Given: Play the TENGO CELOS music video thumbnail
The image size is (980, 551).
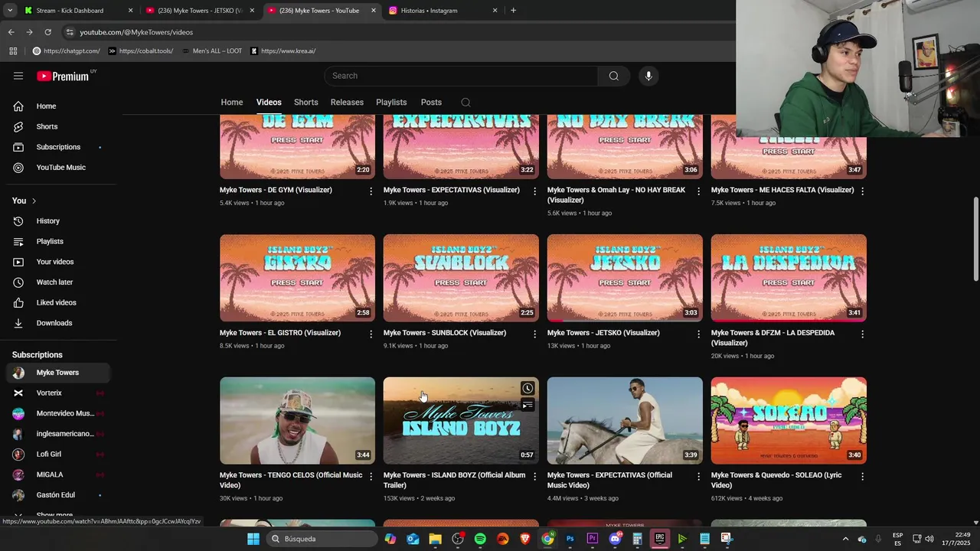Looking at the screenshot, I should pyautogui.click(x=298, y=421).
